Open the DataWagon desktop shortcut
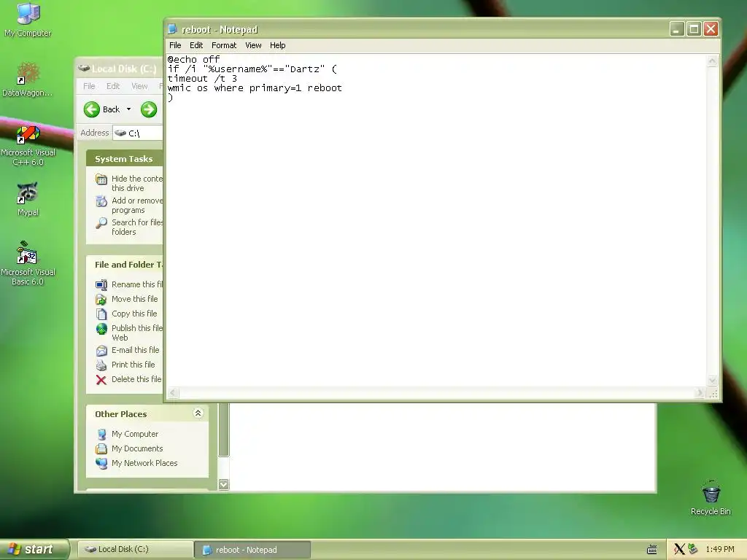 (x=28, y=79)
